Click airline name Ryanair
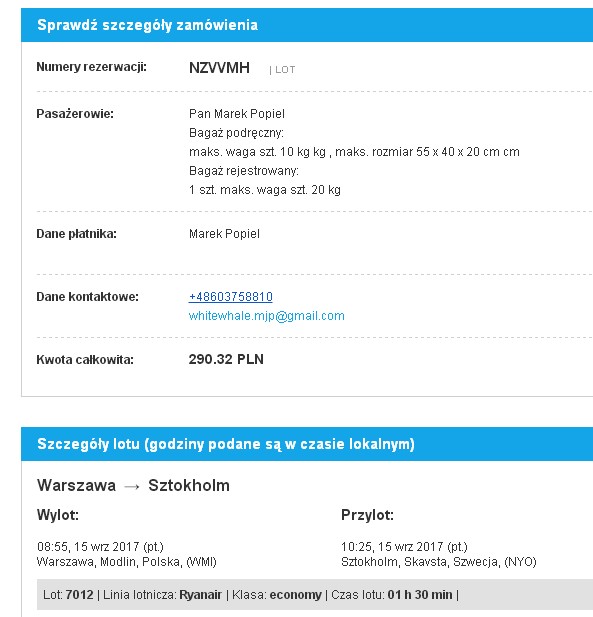 200,594
